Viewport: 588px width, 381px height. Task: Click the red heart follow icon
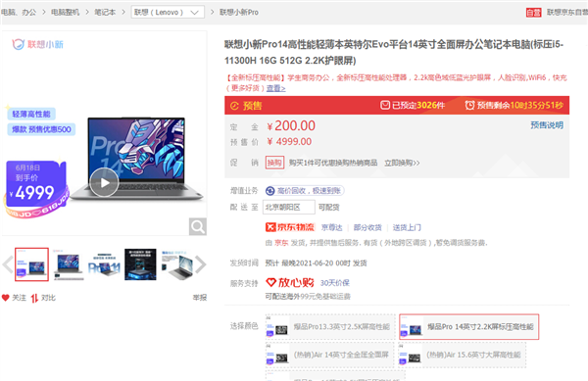point(5,298)
